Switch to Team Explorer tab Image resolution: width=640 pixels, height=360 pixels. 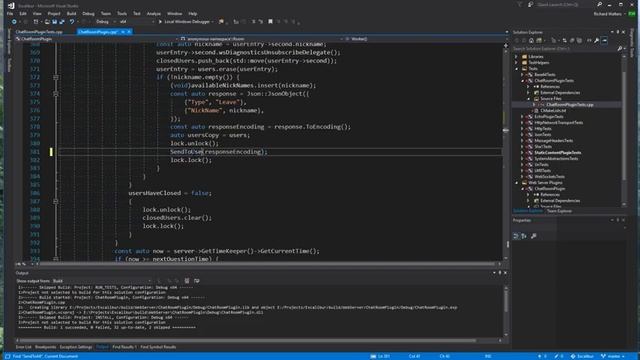click(x=559, y=211)
